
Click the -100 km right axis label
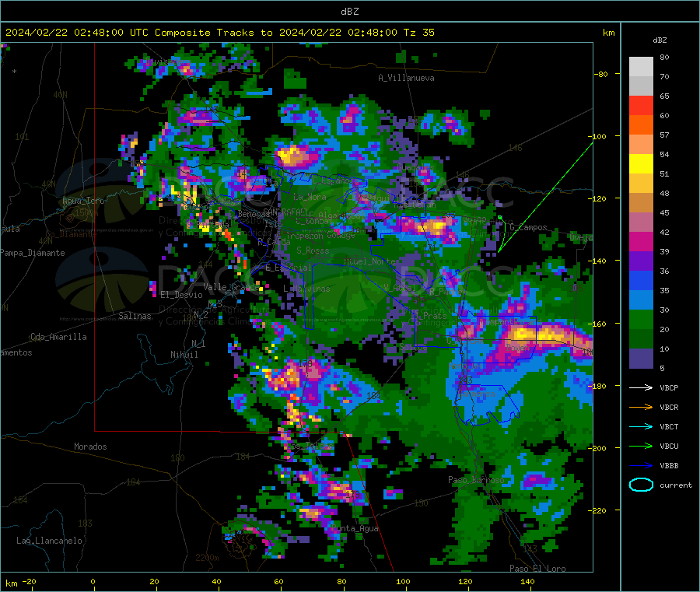tap(598, 136)
